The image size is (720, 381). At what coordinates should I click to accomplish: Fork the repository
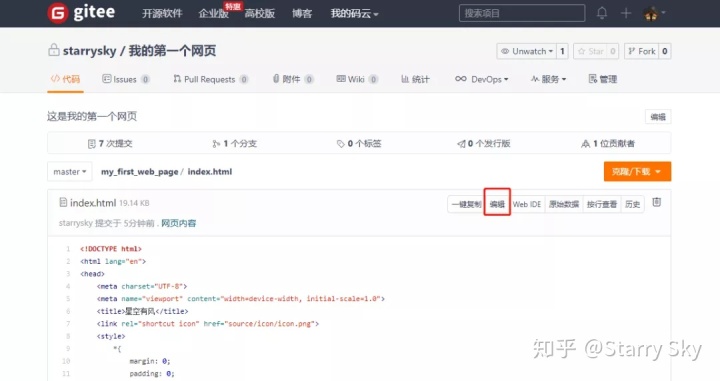click(x=641, y=51)
